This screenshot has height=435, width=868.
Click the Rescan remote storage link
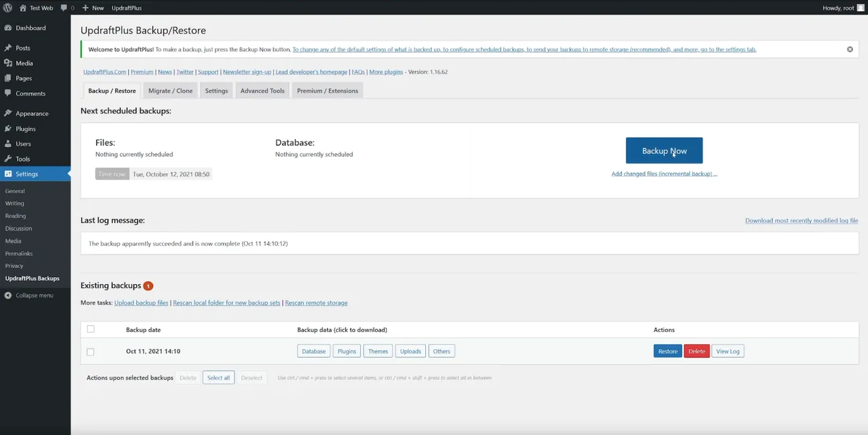pyautogui.click(x=316, y=302)
